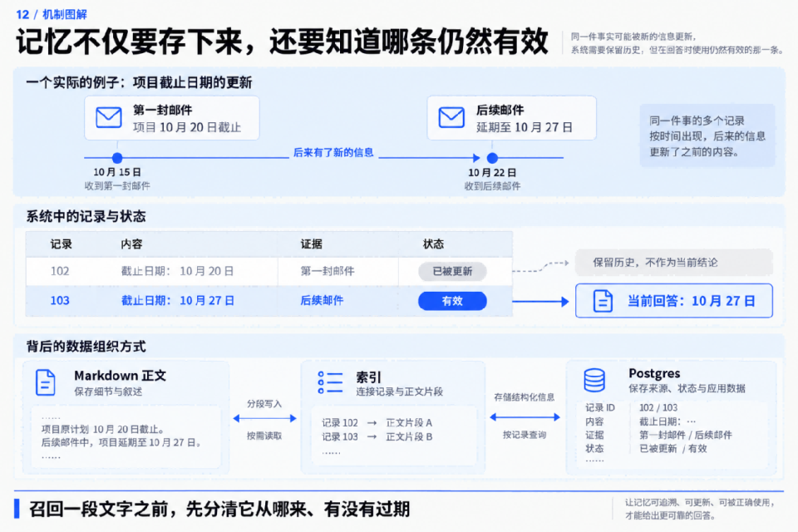Click the 保留历史，不作为当前结论 note
This screenshot has height=532, width=798.
coord(674,263)
